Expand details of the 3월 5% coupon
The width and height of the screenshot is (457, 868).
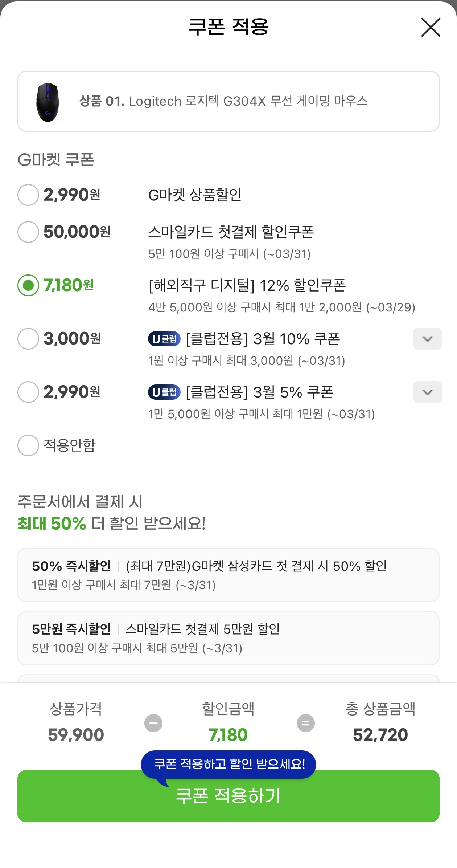pyautogui.click(x=428, y=392)
